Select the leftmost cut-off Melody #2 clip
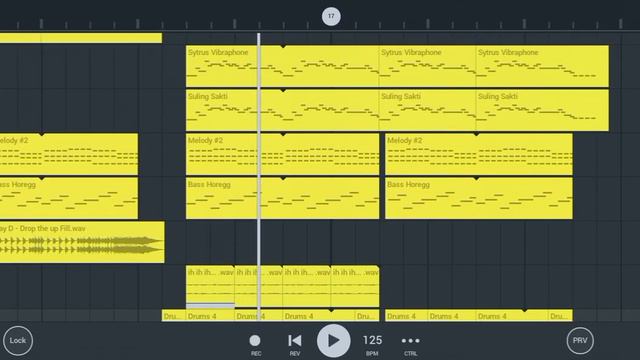Viewport: 640px width, 360px height. pos(69,154)
